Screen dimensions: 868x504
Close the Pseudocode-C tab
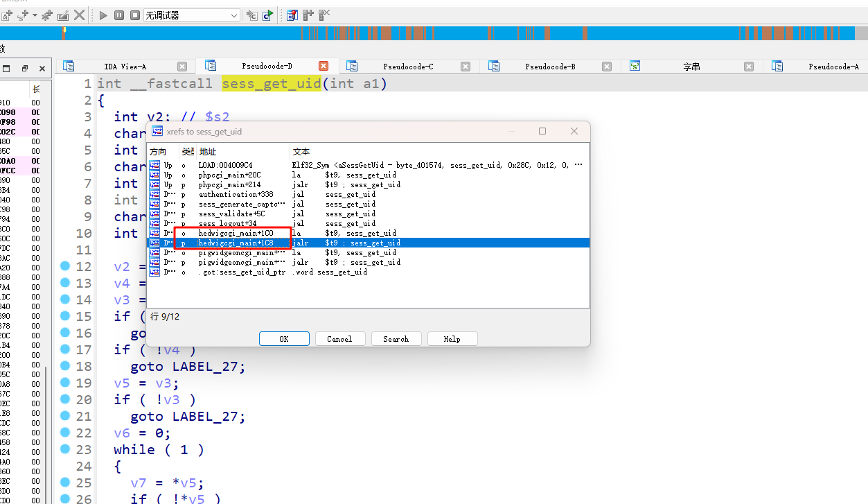(466, 67)
